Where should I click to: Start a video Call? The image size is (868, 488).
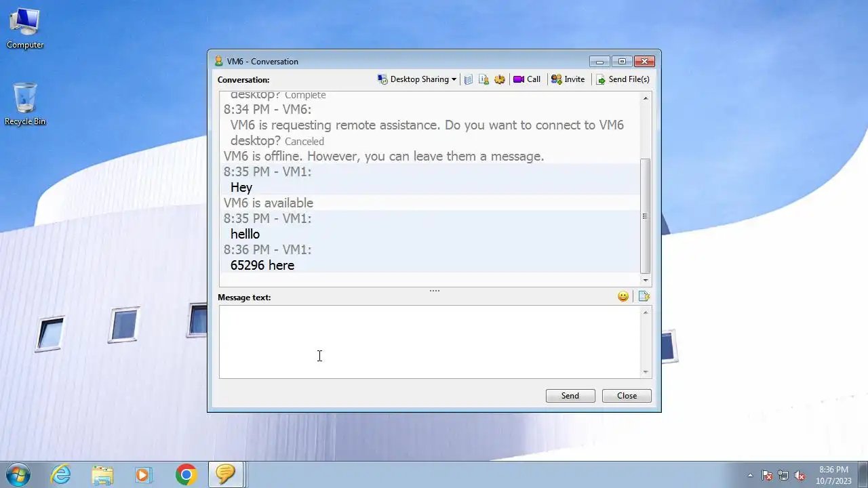(x=527, y=79)
